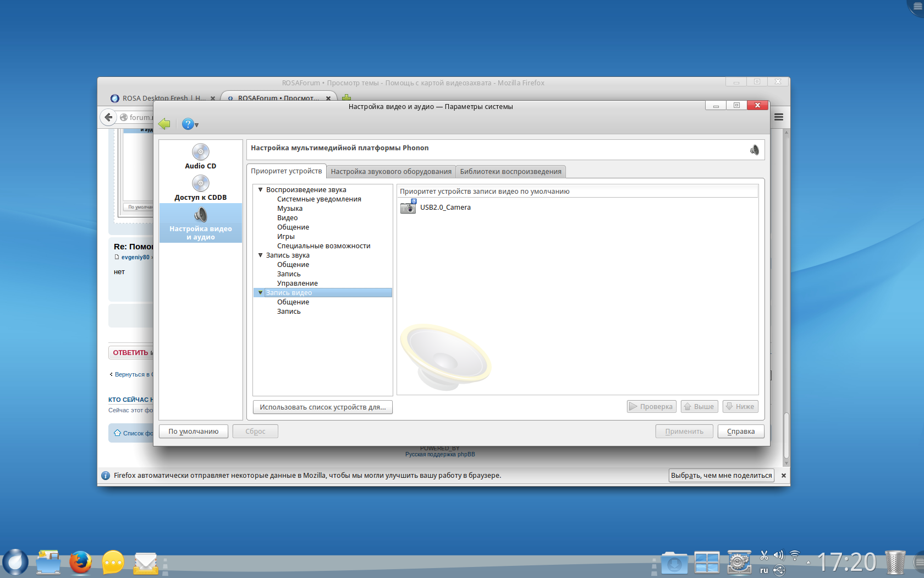Click the Сброс reset button
Screen dimensions: 924x578
tap(255, 432)
